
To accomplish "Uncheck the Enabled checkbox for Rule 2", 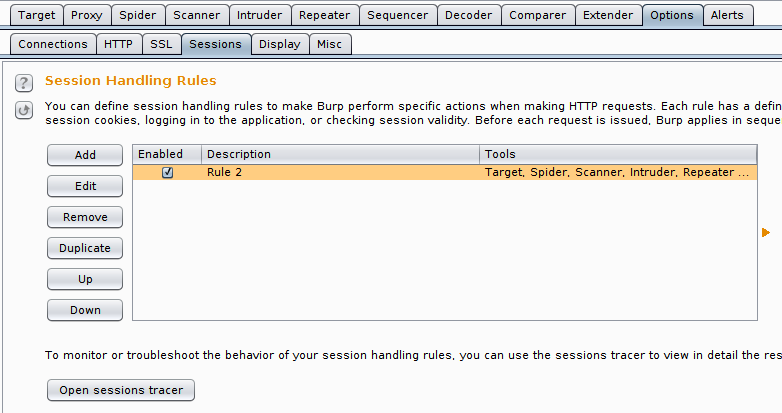I will (168, 173).
